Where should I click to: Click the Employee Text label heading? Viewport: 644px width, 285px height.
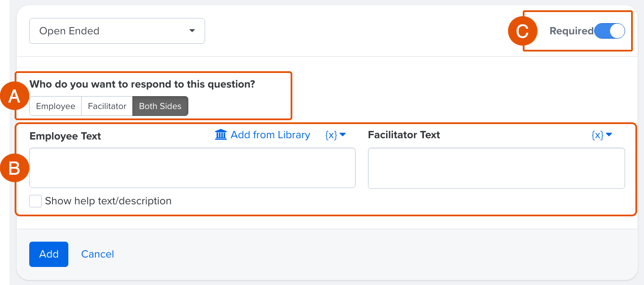(65, 136)
